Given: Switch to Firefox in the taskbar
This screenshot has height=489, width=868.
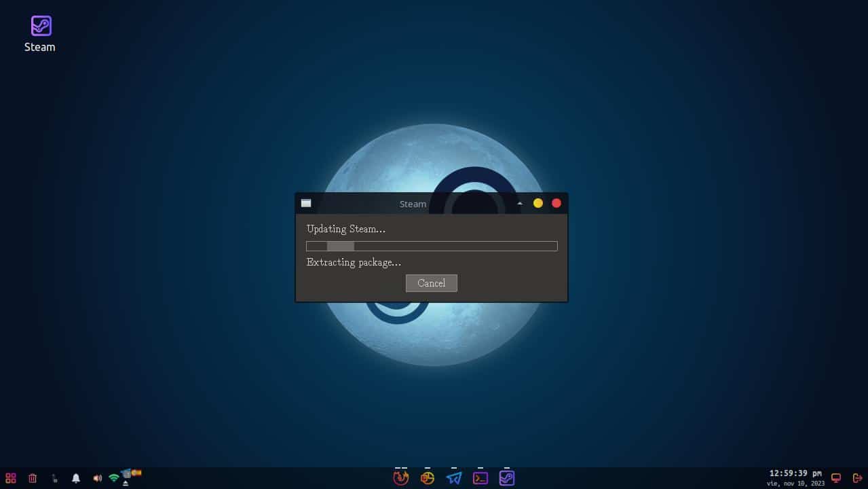Looking at the screenshot, I should click(400, 478).
